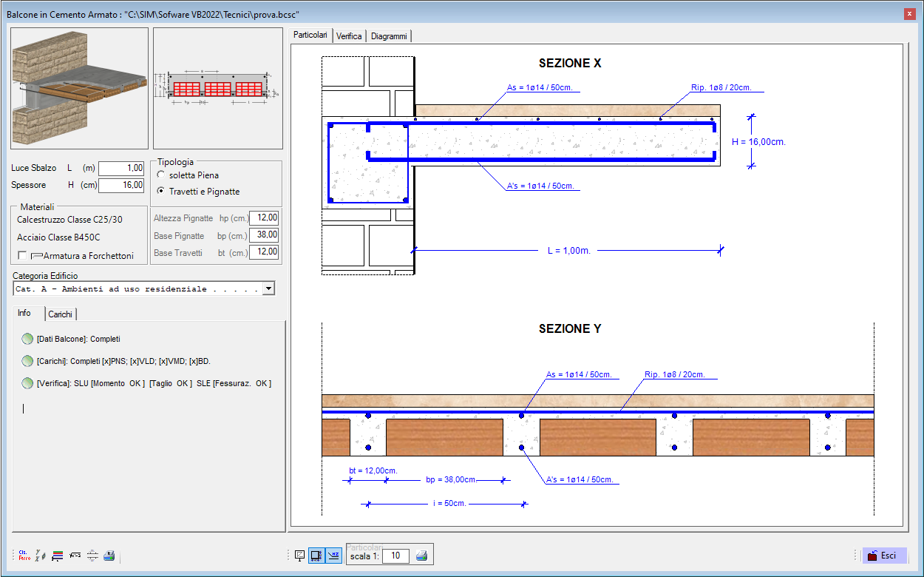The width and height of the screenshot is (924, 577).
Task: Click the scala 1: value field
Action: 395,556
